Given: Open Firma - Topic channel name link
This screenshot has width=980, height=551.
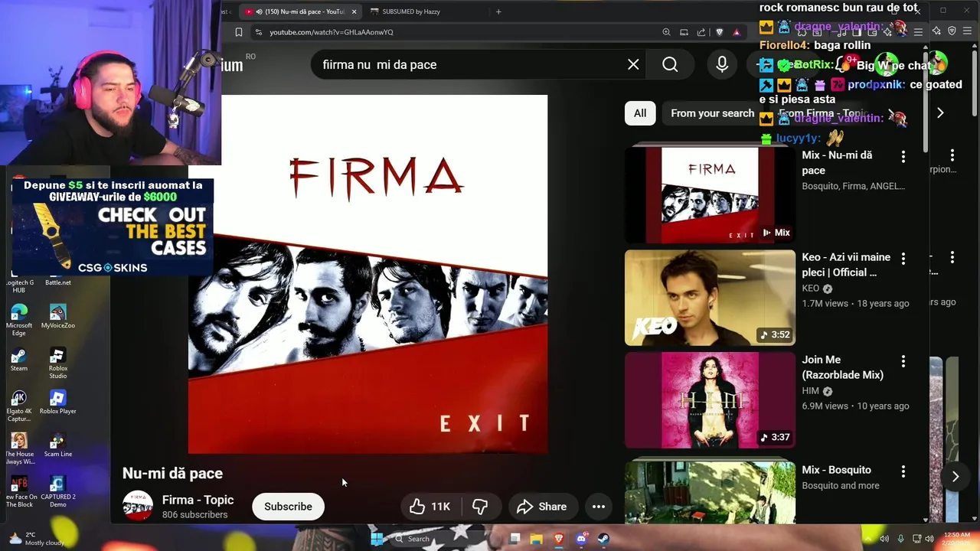Looking at the screenshot, I should coord(198,500).
